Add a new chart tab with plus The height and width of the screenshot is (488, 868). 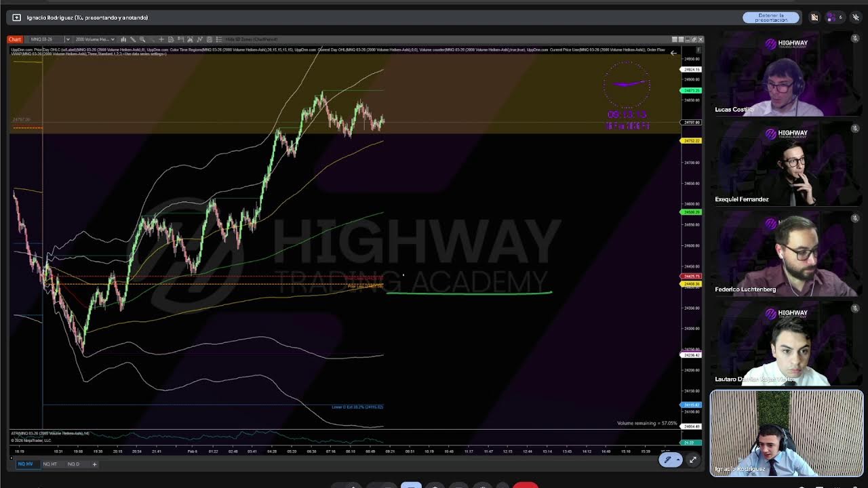pyautogui.click(x=94, y=464)
